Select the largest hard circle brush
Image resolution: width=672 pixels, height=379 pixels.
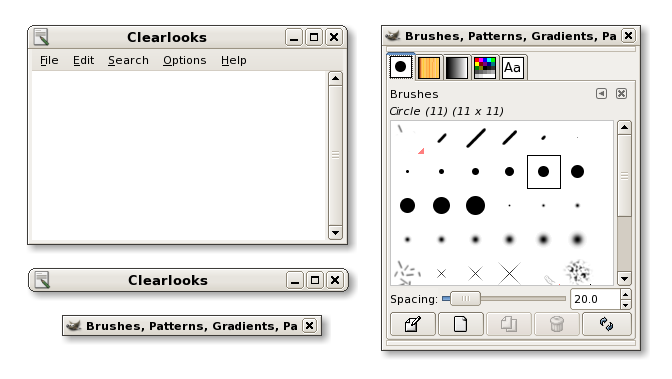(475, 205)
